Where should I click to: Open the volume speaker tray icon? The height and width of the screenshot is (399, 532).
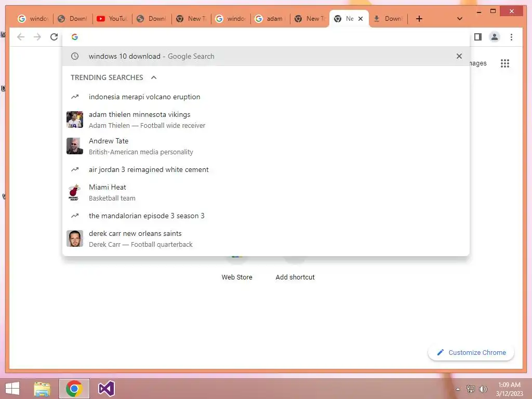tap(483, 389)
